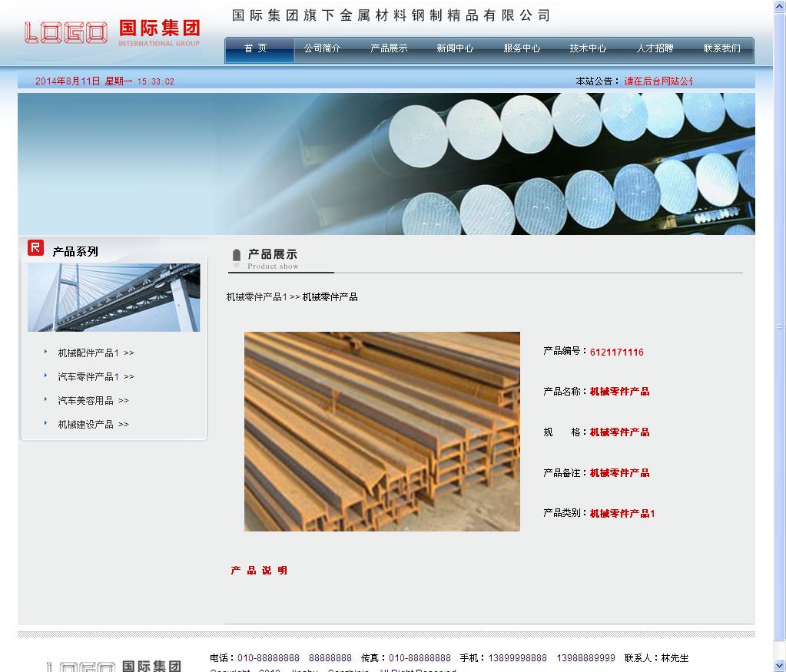
Task: Click the red R icon beside 产品系列
Action: click(x=35, y=247)
